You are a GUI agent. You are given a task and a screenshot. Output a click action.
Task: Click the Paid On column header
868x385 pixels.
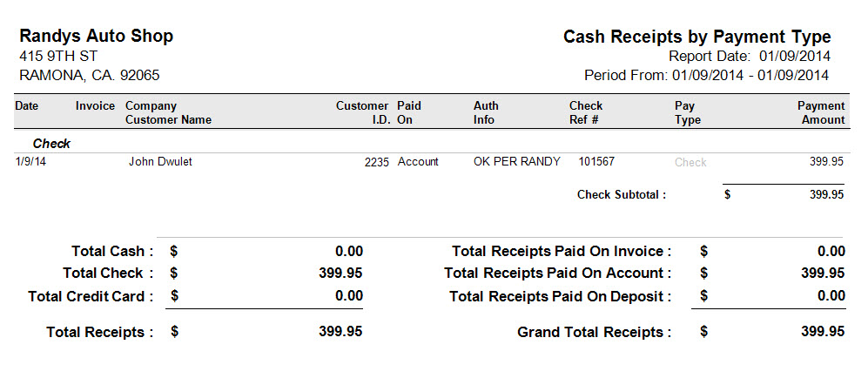pyautogui.click(x=409, y=112)
